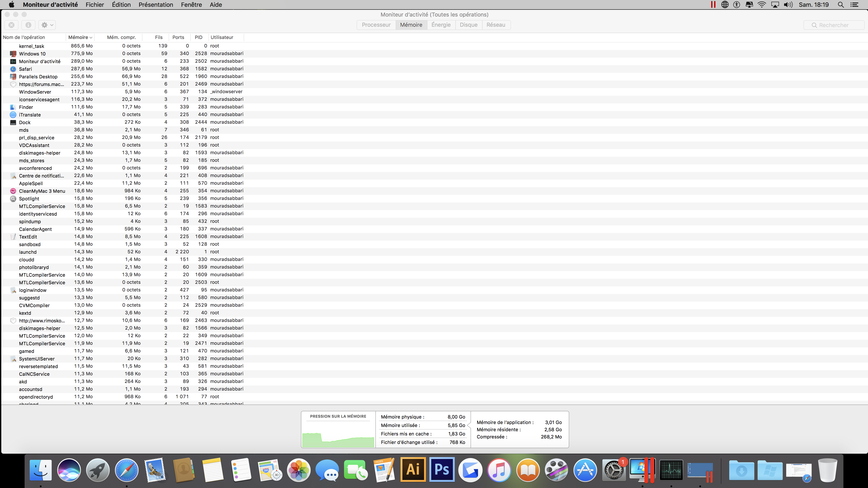Select the Spotlight process row icon
This screenshot has height=488, width=868.
point(13,199)
